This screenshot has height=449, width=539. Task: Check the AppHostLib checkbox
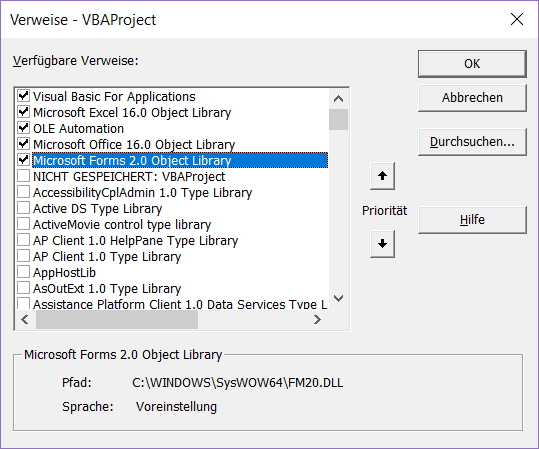[23, 272]
